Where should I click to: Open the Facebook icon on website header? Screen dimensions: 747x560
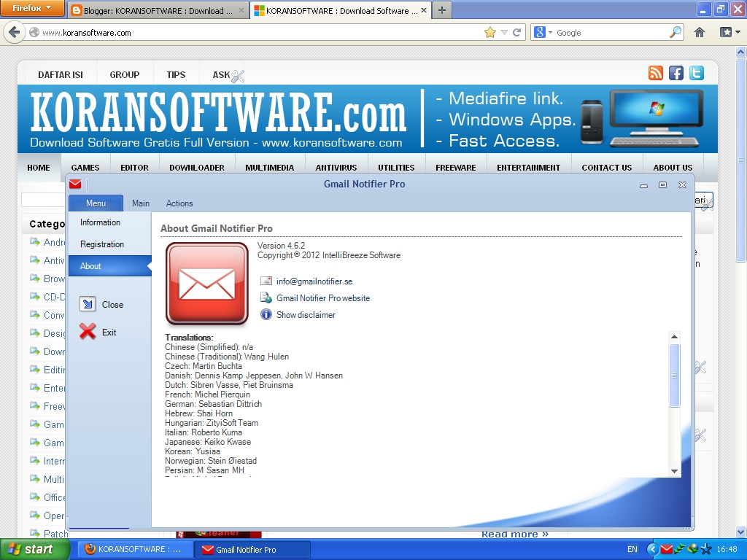pos(676,73)
